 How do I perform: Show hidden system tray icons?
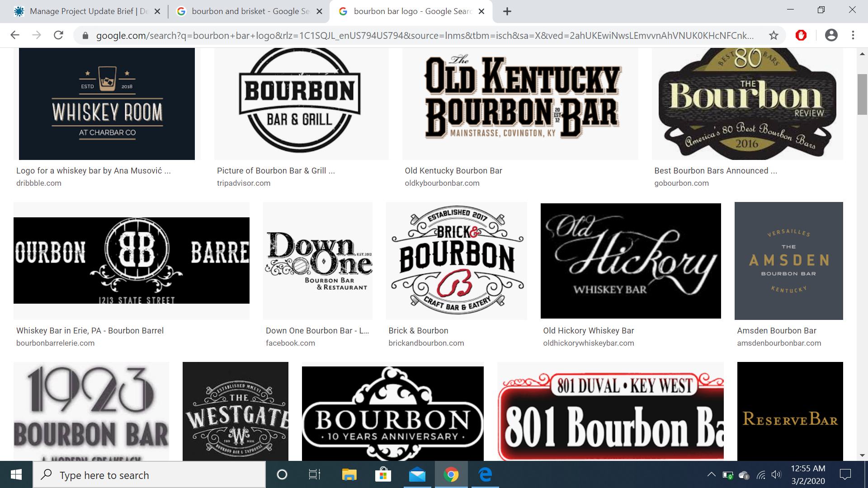[711, 474]
